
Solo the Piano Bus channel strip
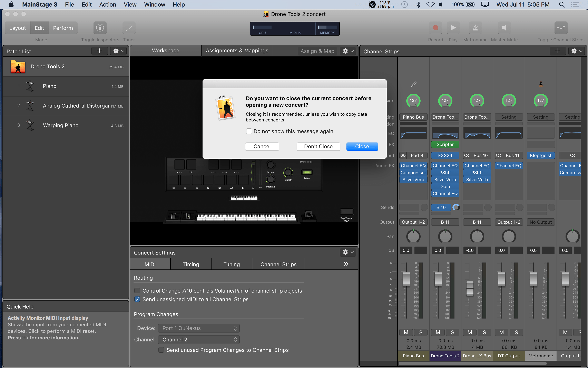421,332
